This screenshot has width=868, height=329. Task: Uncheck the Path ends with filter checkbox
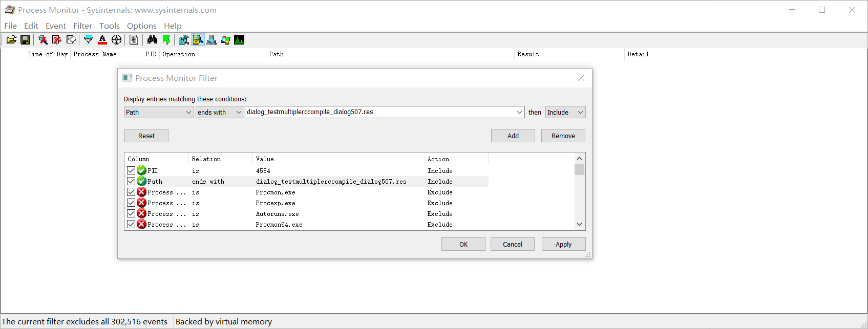coord(131,181)
